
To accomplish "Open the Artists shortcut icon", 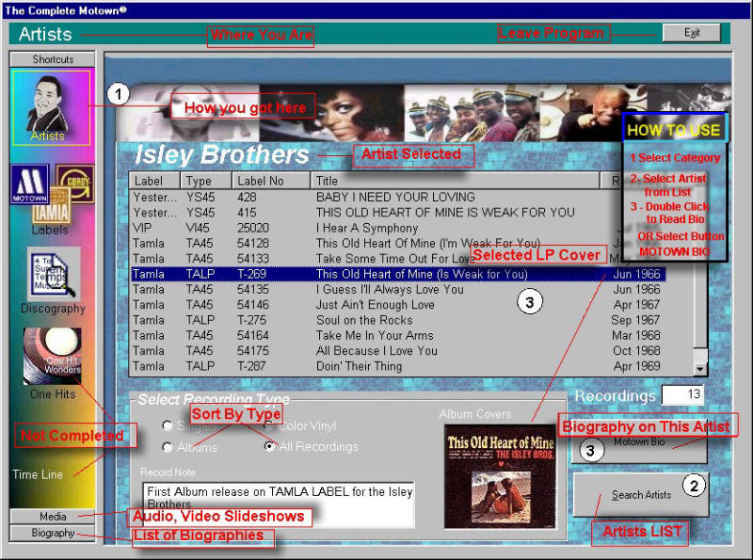I will click(x=51, y=107).
